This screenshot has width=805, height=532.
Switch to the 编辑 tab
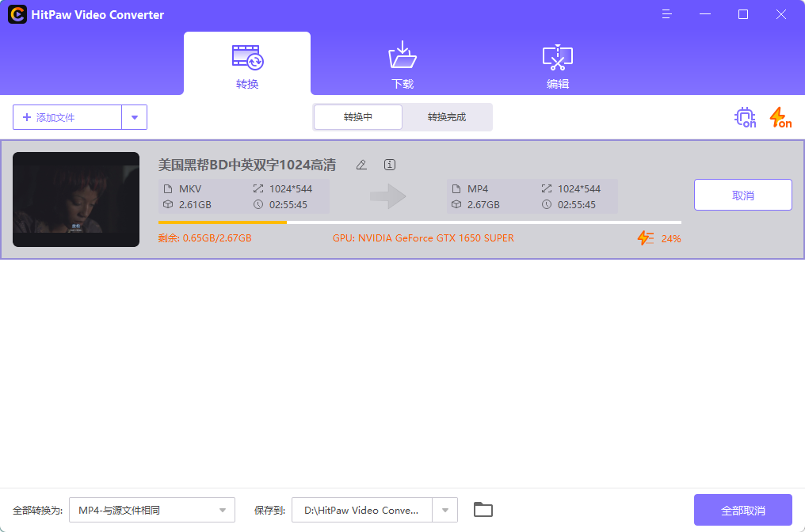point(558,66)
